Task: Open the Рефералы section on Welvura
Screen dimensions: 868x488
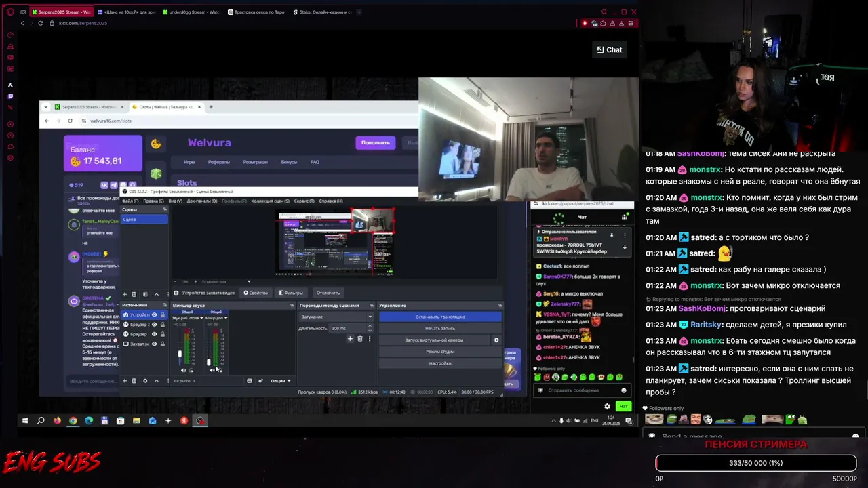Action: [x=218, y=162]
